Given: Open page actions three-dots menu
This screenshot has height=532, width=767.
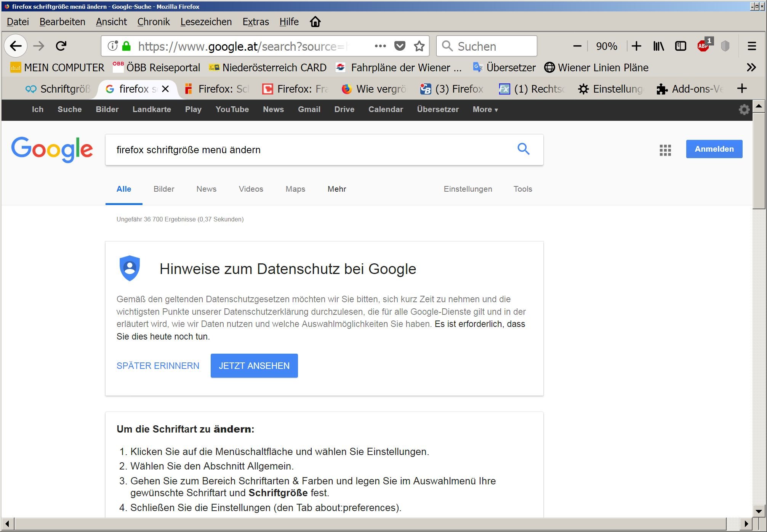Looking at the screenshot, I should click(x=380, y=46).
